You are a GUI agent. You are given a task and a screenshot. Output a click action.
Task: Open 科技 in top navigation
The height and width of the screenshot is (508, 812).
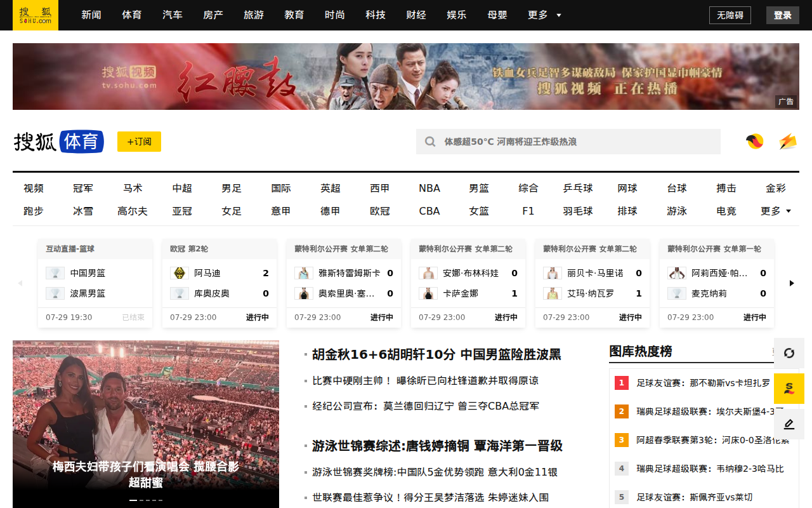376,15
